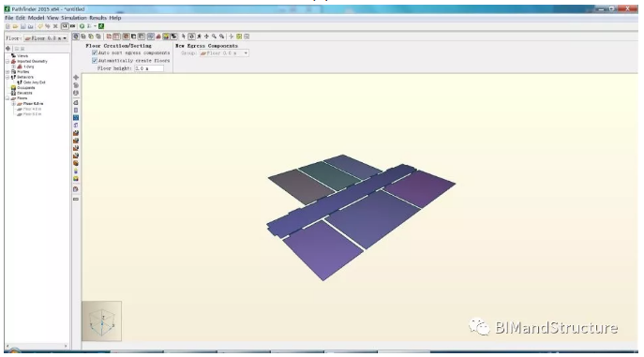Expand the Floor 0.0 m tree node
This screenshot has width=644, height=357.
tap(13, 104)
